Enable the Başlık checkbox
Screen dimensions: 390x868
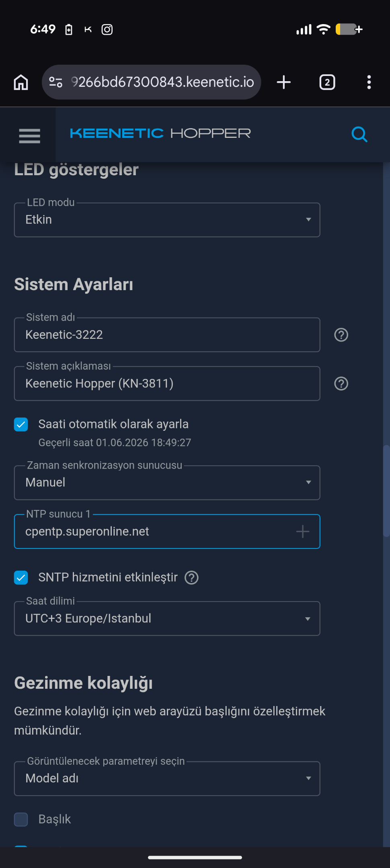pos(21,819)
